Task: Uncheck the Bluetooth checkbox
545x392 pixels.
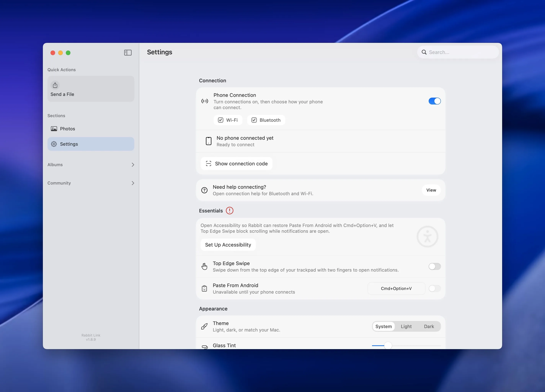Action: click(254, 120)
